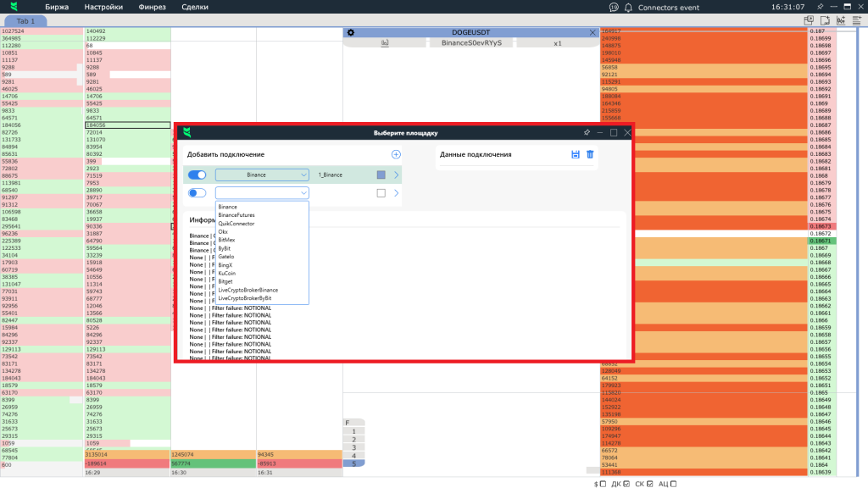Disable the Binance connection toggle switch

point(197,175)
